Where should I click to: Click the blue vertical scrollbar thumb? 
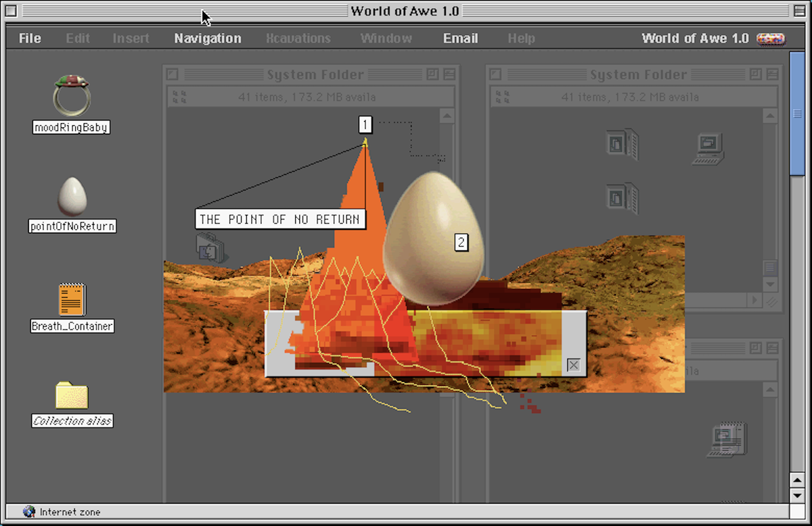[798, 115]
